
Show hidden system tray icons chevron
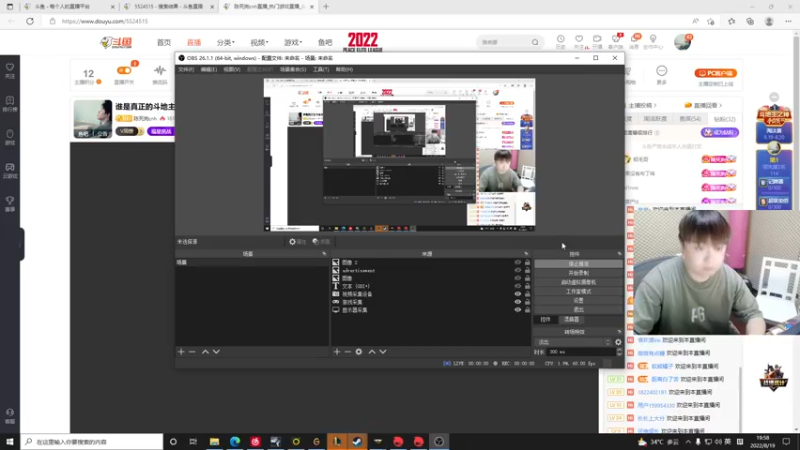pyautogui.click(x=688, y=441)
